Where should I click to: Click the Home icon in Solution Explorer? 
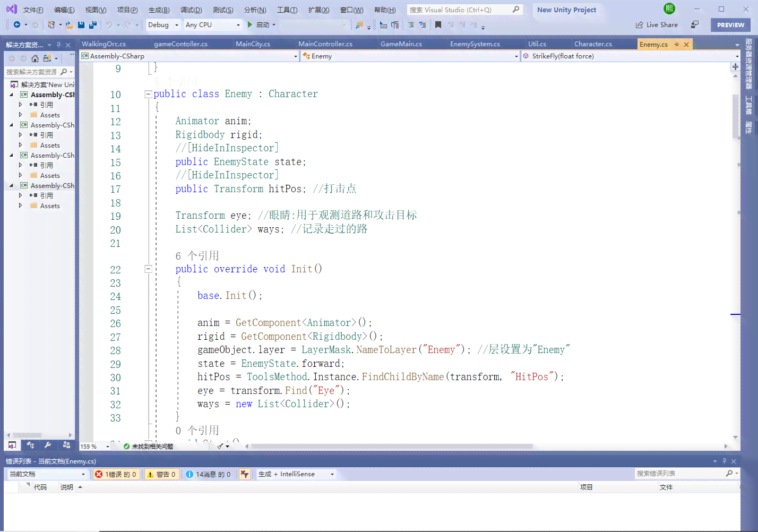35,58
